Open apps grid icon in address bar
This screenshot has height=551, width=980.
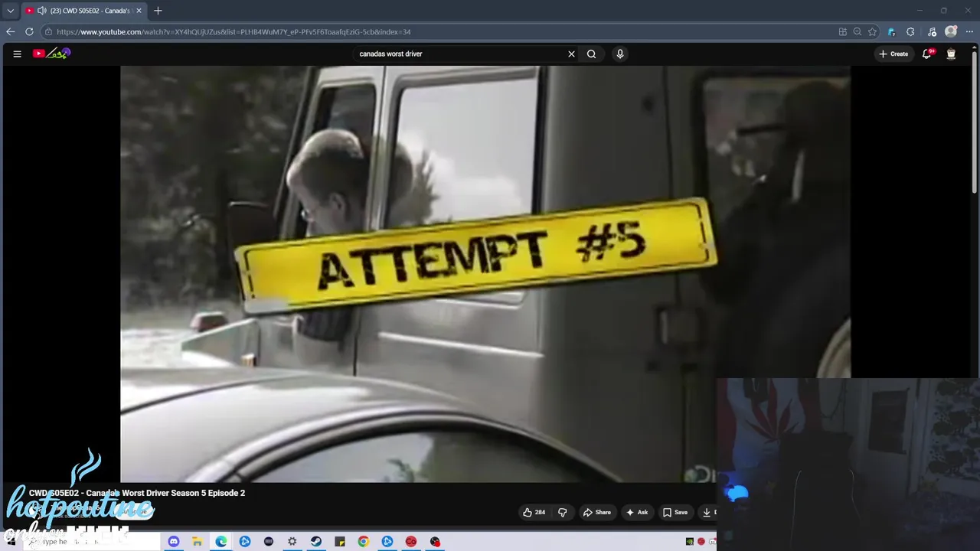(x=843, y=32)
